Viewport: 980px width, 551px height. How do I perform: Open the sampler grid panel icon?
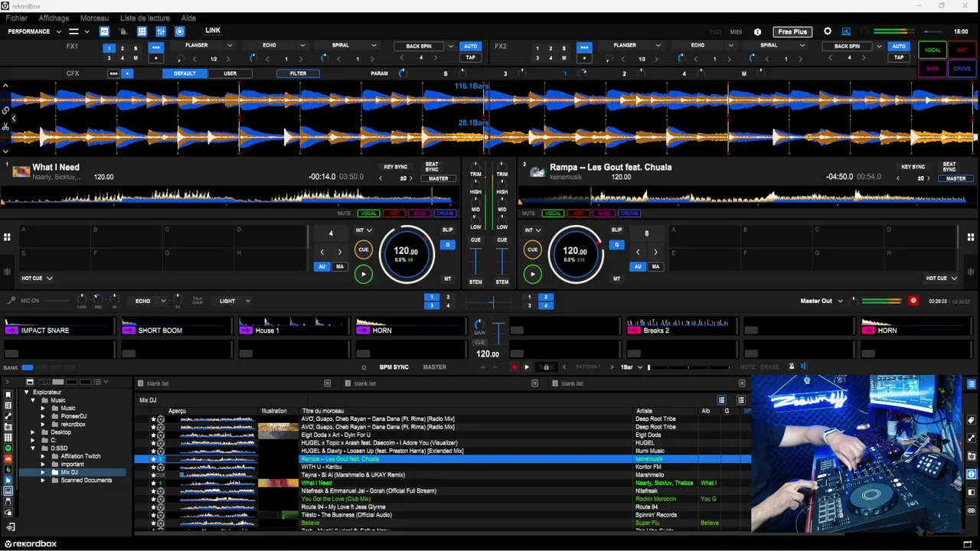(x=142, y=31)
